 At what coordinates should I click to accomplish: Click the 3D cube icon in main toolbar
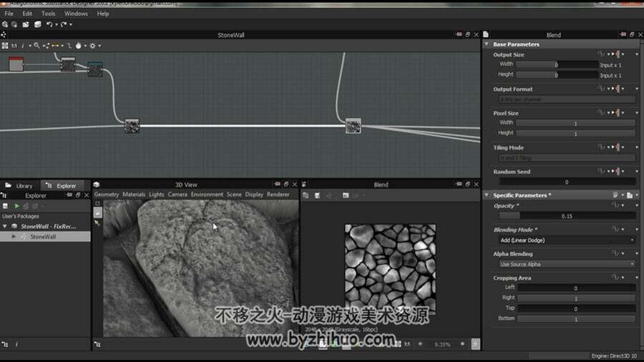pos(38,24)
